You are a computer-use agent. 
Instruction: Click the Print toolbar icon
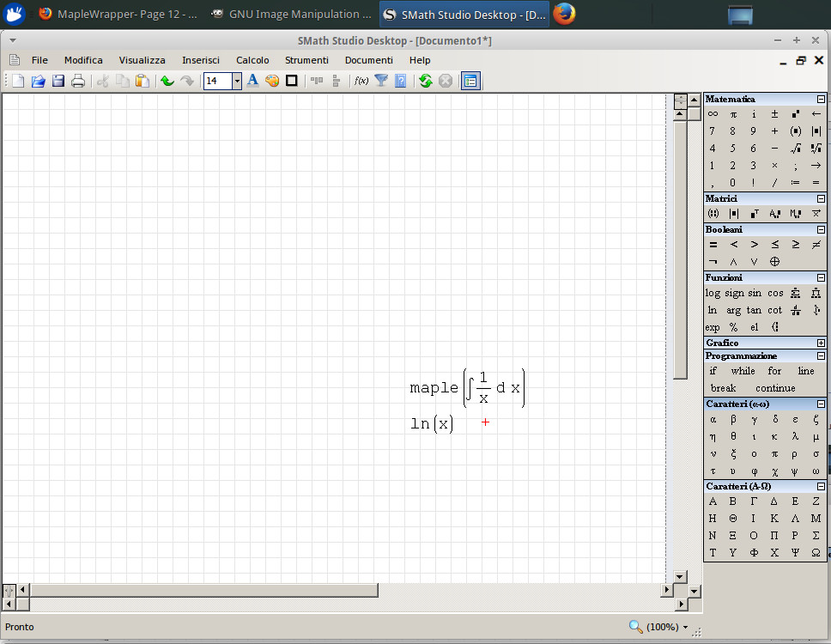(x=78, y=81)
